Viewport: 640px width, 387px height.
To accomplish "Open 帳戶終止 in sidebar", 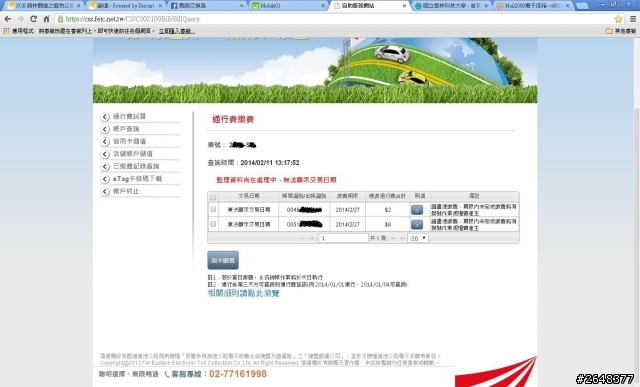I will click(126, 191).
